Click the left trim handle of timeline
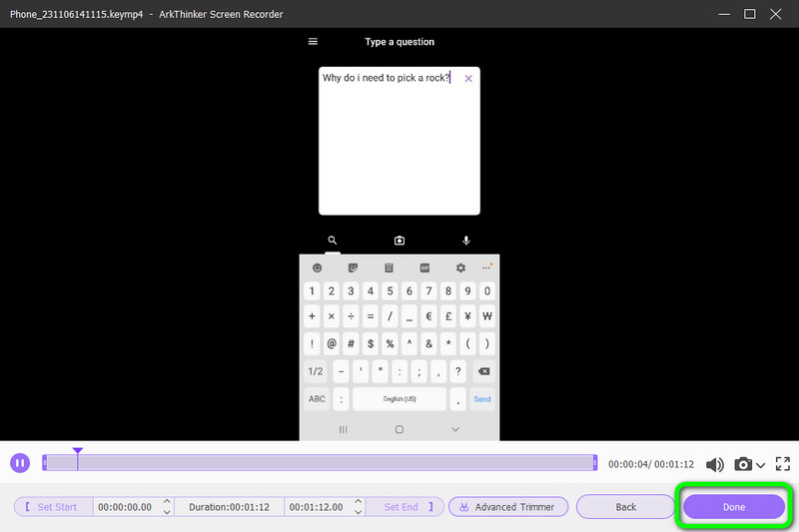The height and width of the screenshot is (532, 799). coord(44,463)
